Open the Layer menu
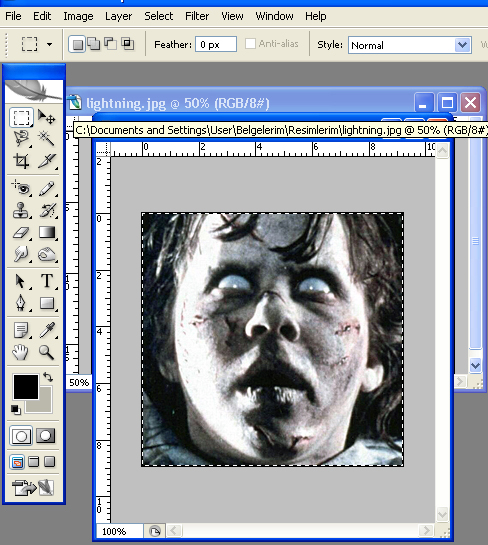Viewport: 488px width, 545px height. 119,16
